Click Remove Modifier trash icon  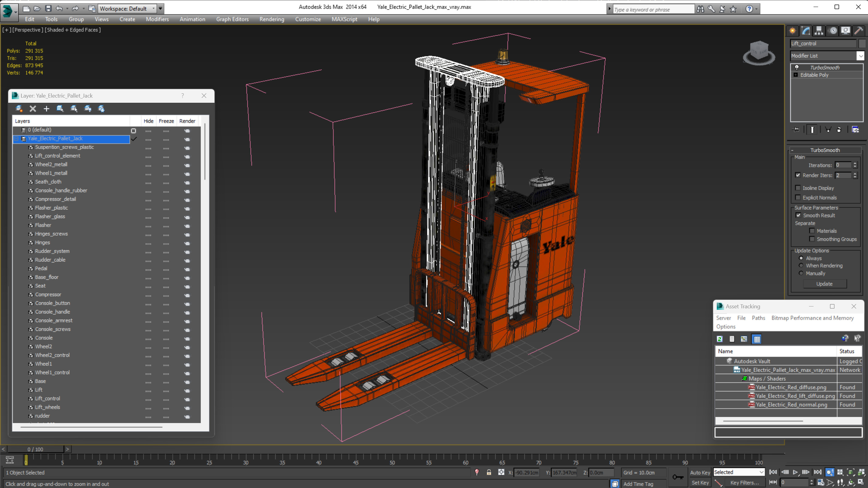coord(839,129)
